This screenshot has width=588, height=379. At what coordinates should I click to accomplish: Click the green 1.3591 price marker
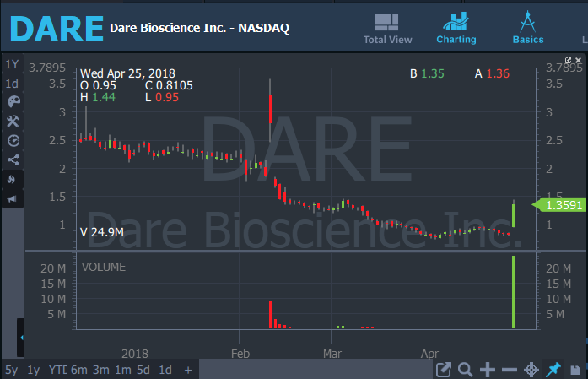[559, 205]
